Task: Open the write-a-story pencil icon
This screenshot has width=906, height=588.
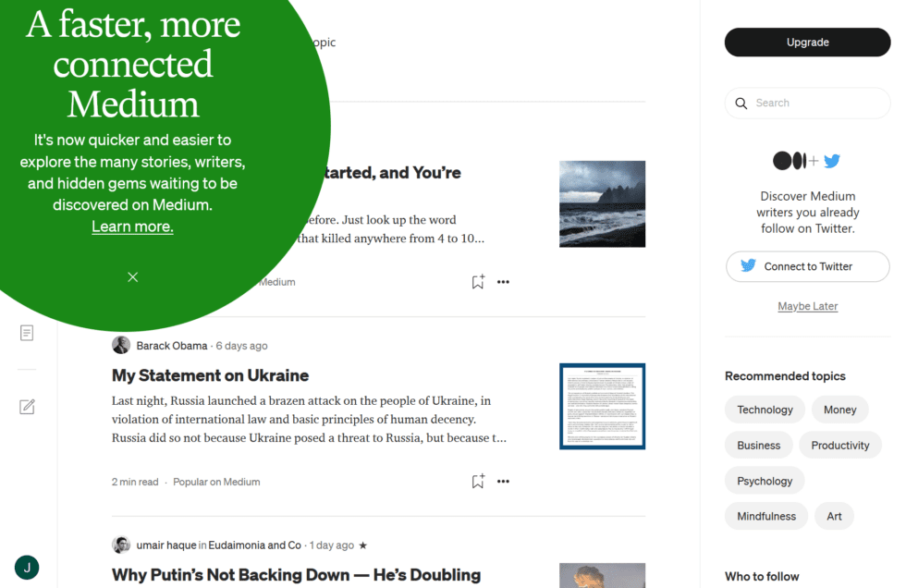Action: [x=27, y=406]
